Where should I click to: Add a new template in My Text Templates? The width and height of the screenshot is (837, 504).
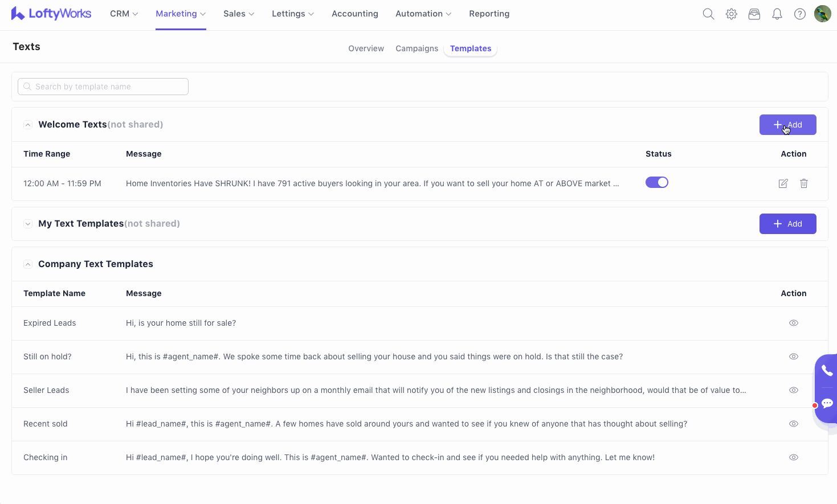coord(787,224)
